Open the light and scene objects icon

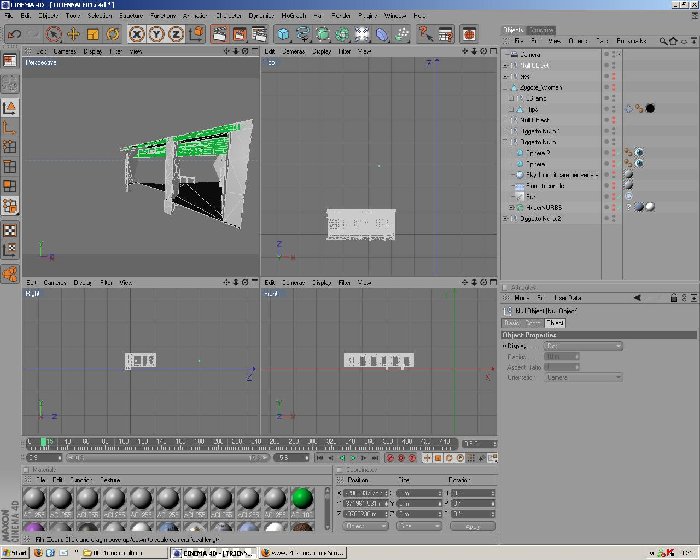click(x=362, y=34)
